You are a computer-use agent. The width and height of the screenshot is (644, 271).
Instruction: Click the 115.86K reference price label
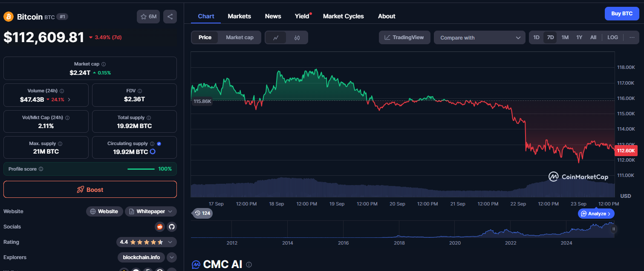[x=202, y=101]
